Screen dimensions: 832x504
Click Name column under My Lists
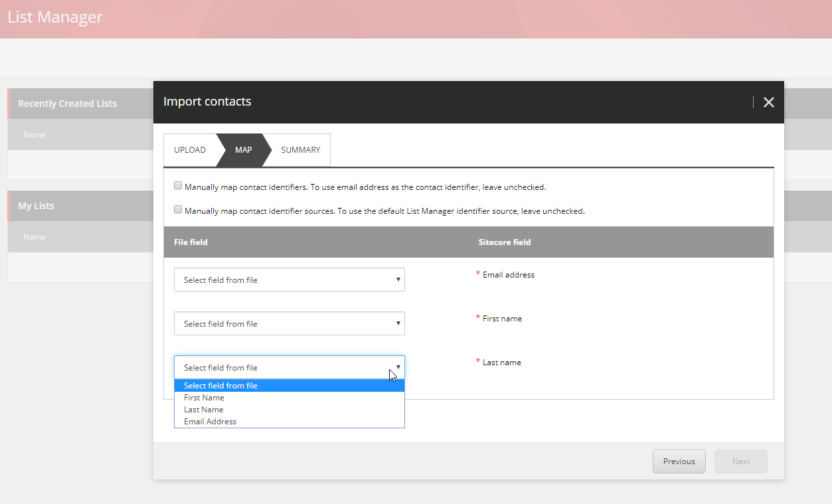[x=35, y=237]
